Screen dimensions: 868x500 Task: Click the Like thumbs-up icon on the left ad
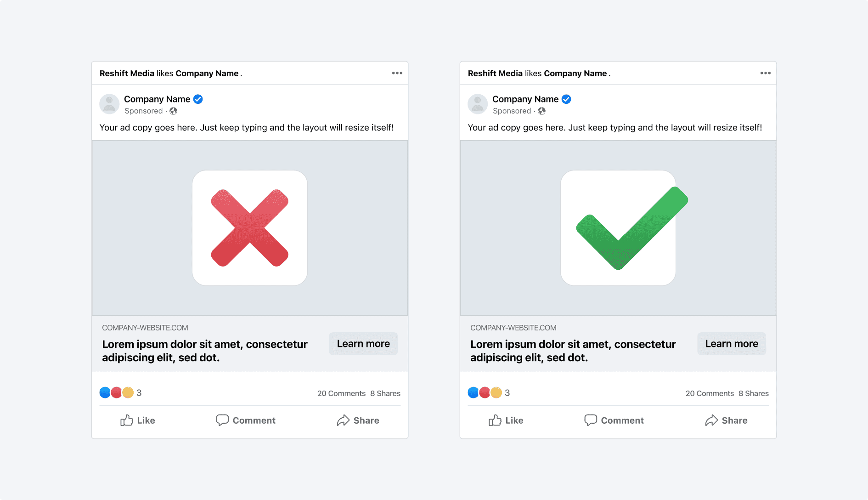pos(126,420)
